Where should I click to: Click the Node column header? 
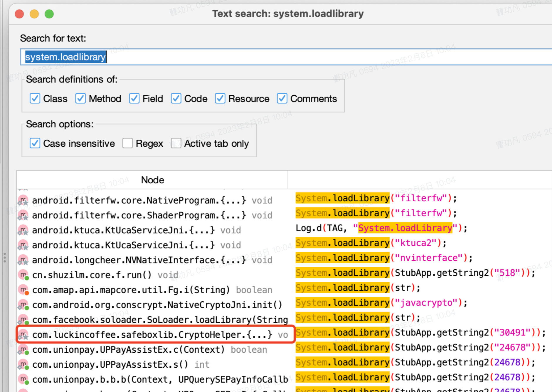pos(152,180)
